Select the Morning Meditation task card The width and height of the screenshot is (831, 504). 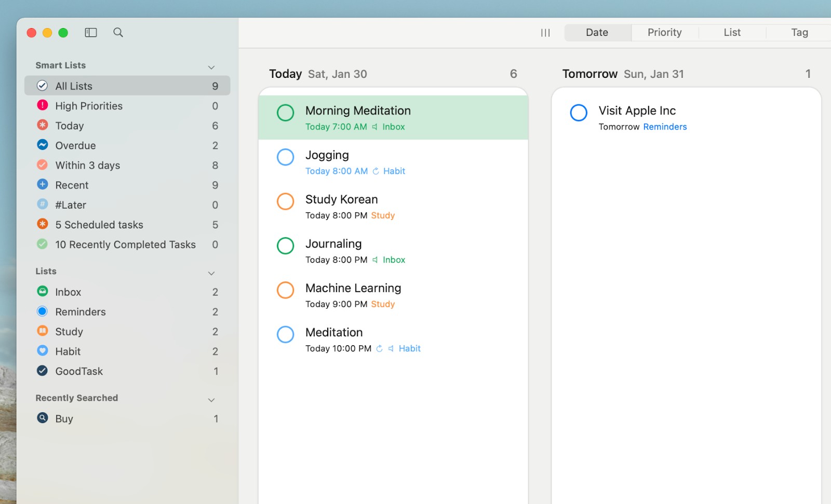point(393,117)
